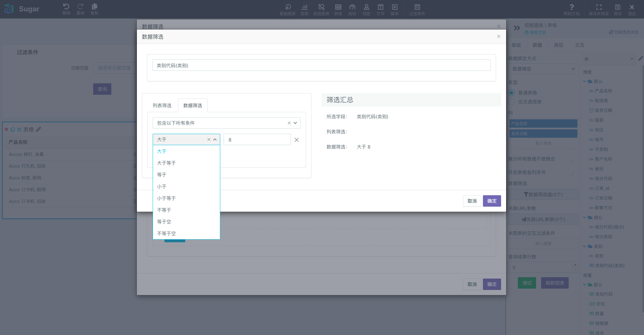Collapse the 默认 dimension folder
The width and height of the screenshot is (644, 335).
pos(584,81)
